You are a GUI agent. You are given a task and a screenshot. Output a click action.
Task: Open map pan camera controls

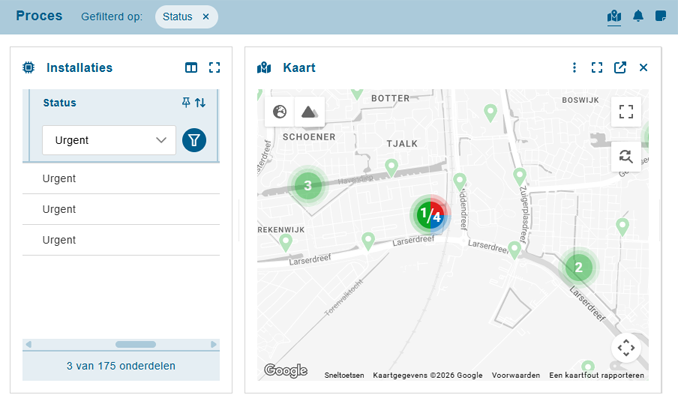(x=626, y=348)
